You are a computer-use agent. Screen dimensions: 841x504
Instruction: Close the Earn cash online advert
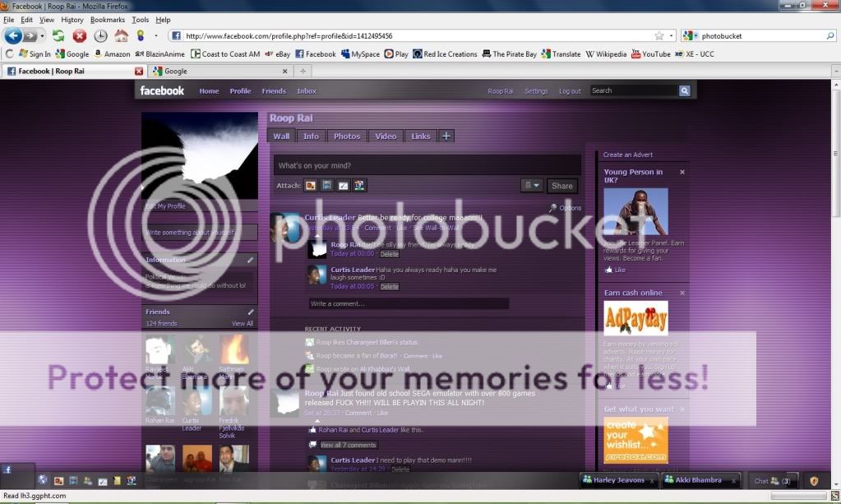682,293
